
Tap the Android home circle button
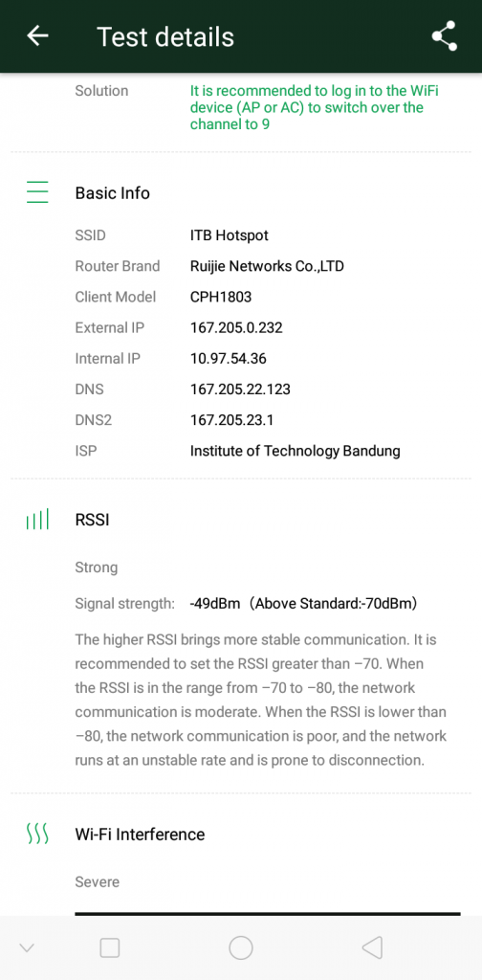[240, 948]
